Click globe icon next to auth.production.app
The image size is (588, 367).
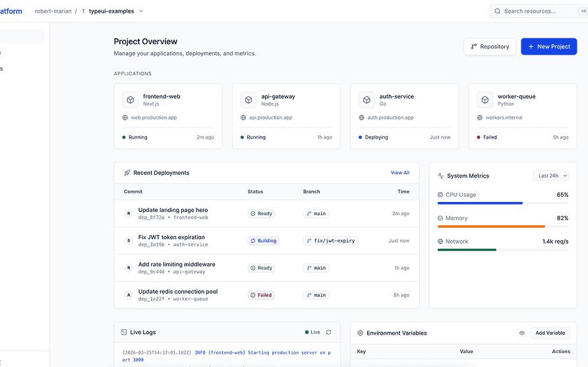[x=361, y=117]
